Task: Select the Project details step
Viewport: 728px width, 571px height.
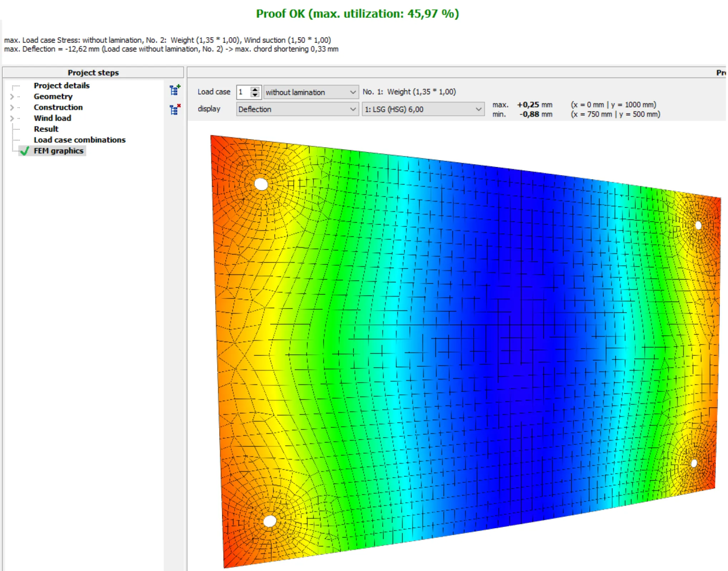Action: click(62, 86)
